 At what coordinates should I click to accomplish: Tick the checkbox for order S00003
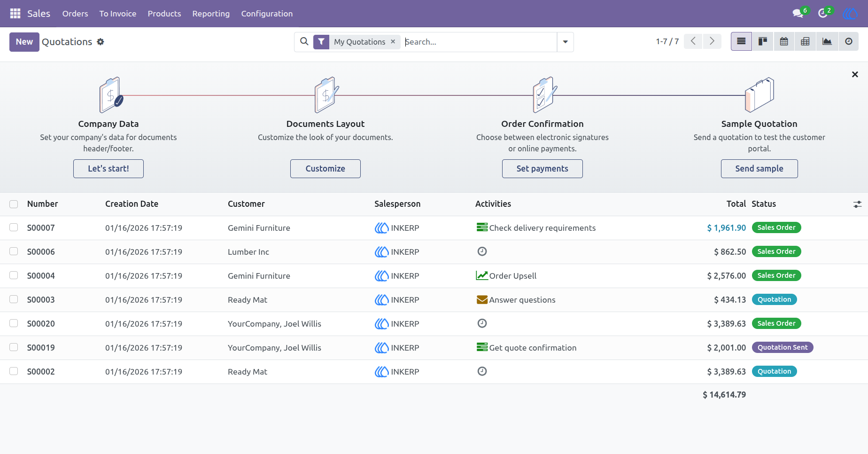[14, 299]
